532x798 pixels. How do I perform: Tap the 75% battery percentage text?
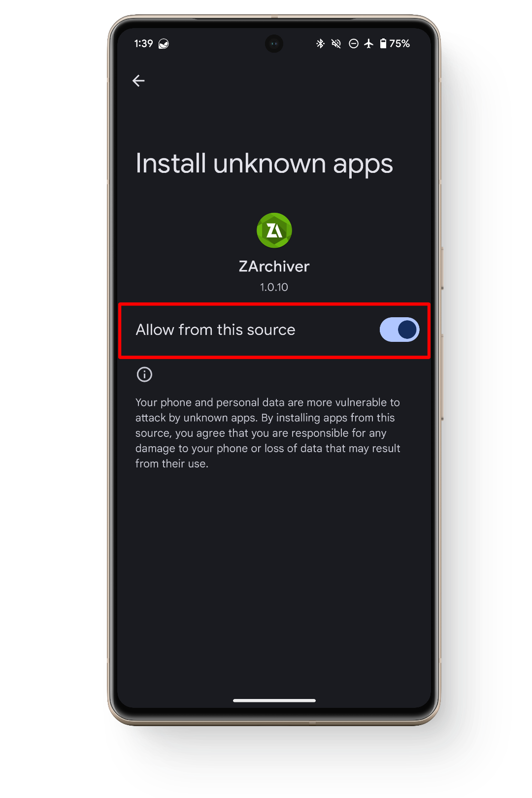click(399, 44)
